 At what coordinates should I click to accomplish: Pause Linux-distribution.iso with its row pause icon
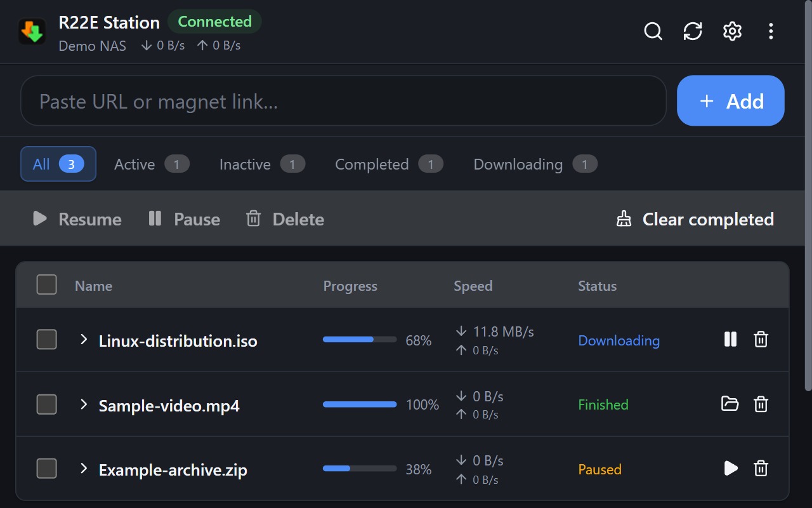tap(730, 340)
